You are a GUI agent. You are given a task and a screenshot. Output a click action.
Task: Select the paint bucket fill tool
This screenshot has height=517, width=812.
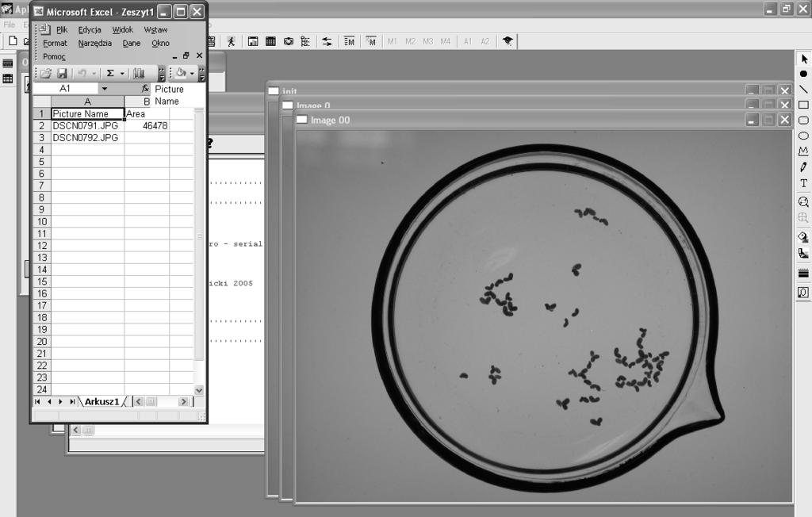pos(804,237)
